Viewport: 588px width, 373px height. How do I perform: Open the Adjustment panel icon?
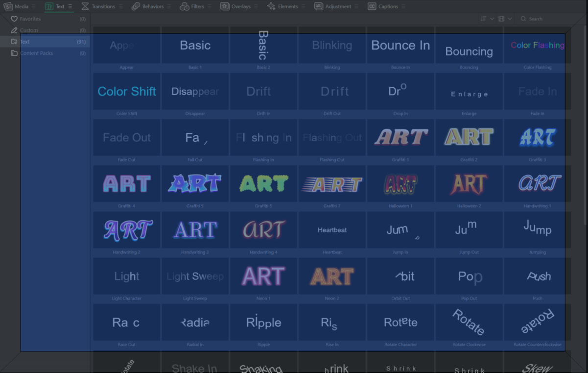coord(319,6)
